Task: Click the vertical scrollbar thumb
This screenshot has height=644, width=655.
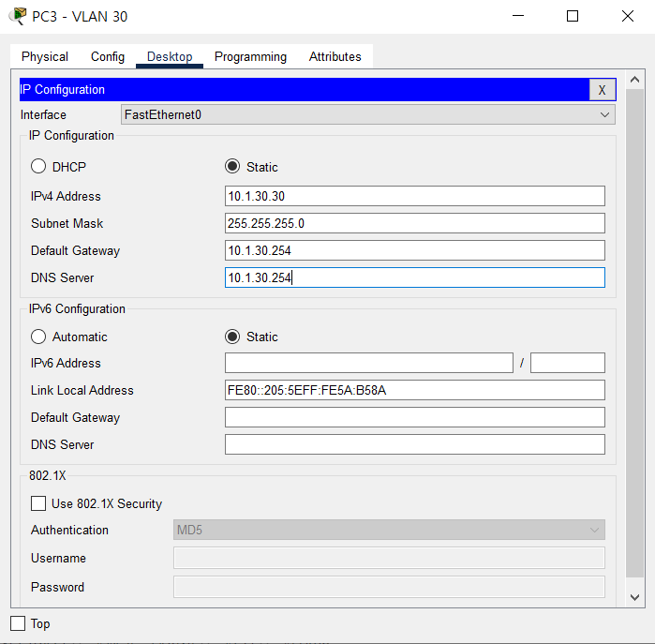Action: tap(635, 333)
